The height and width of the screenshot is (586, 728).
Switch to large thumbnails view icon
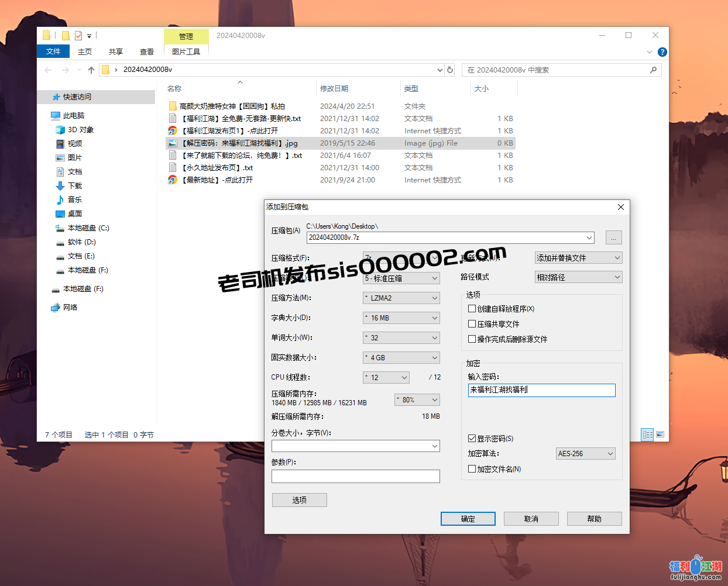[x=660, y=435]
